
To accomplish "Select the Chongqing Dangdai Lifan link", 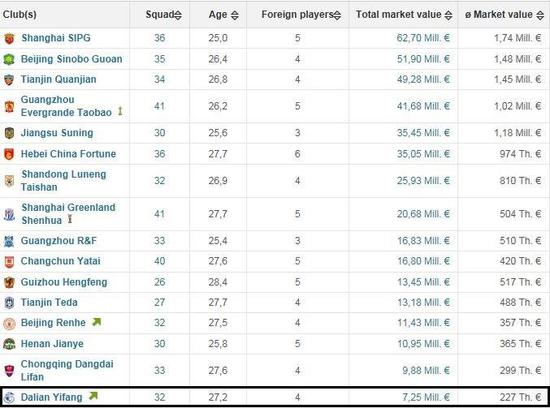I will 67,370.
